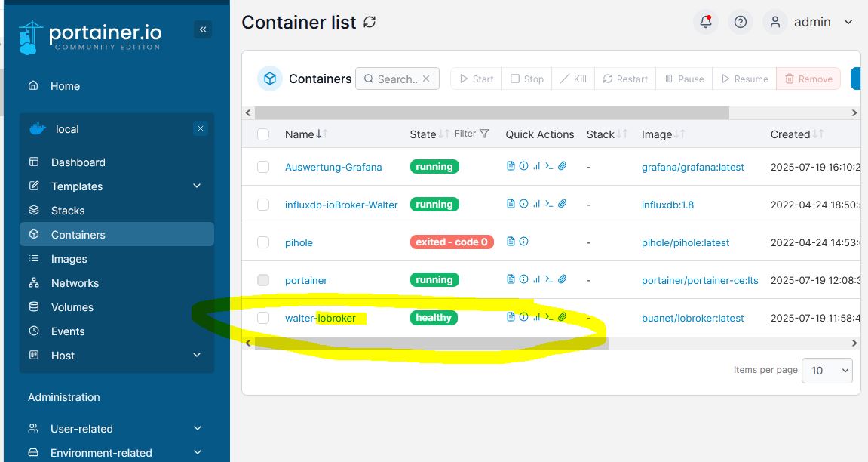Inspect the influxdb-ioBroker-Walter container
Image resolution: width=868 pixels, height=462 pixels.
click(523, 203)
